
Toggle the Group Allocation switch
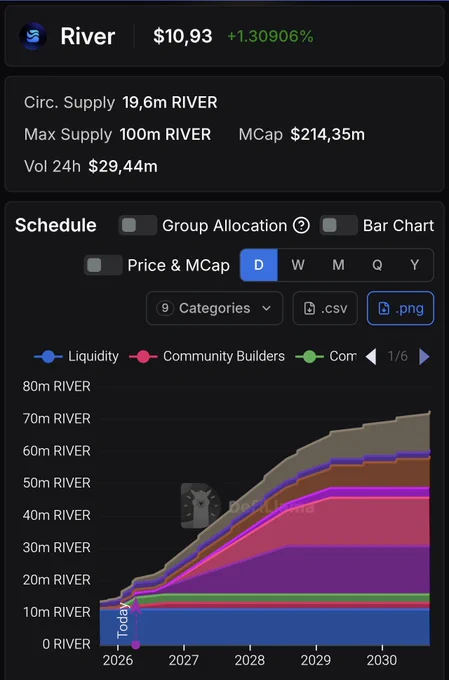pos(138,226)
